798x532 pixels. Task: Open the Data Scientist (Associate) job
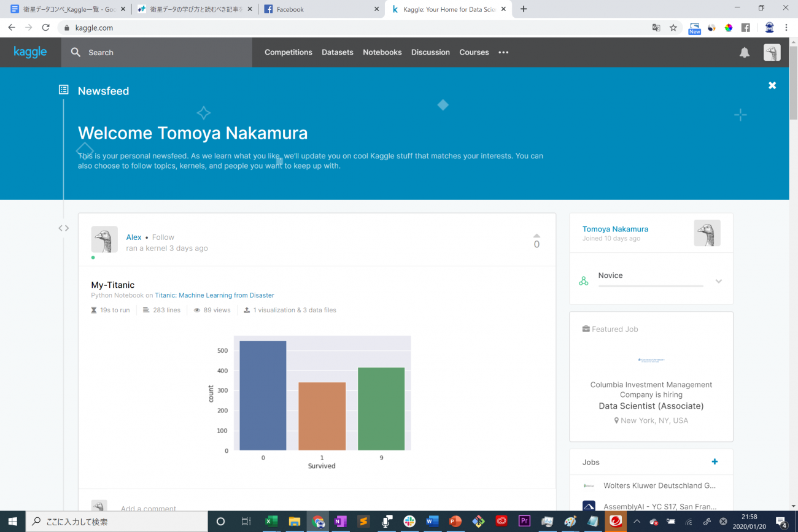(651, 406)
